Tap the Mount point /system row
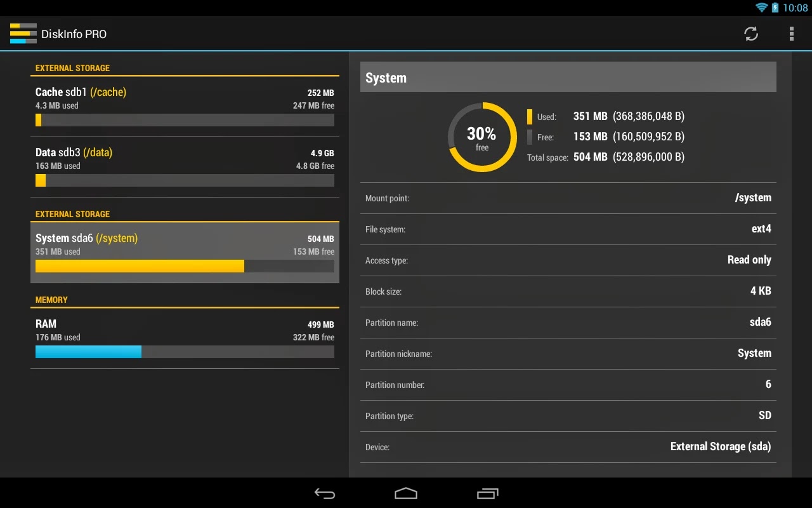This screenshot has height=508, width=812. pyautogui.click(x=568, y=197)
